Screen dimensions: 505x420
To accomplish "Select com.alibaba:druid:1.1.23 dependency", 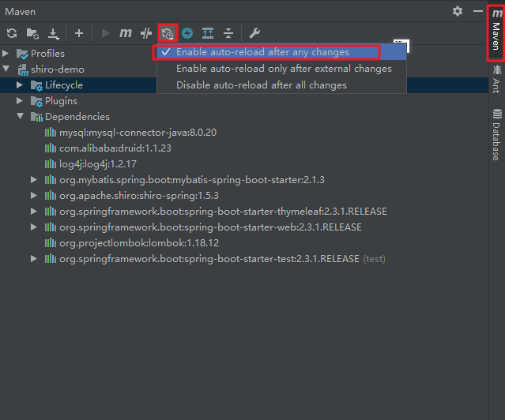I will click(x=115, y=148).
